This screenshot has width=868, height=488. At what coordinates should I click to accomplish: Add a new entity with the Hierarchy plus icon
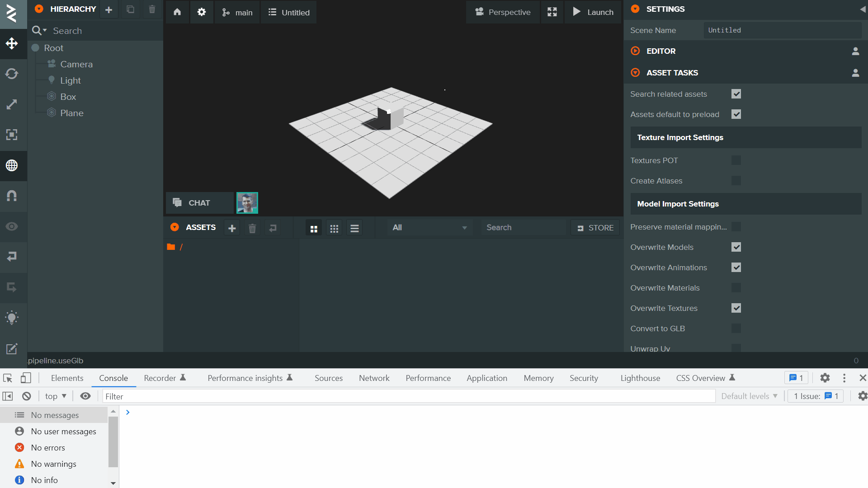pos(108,9)
